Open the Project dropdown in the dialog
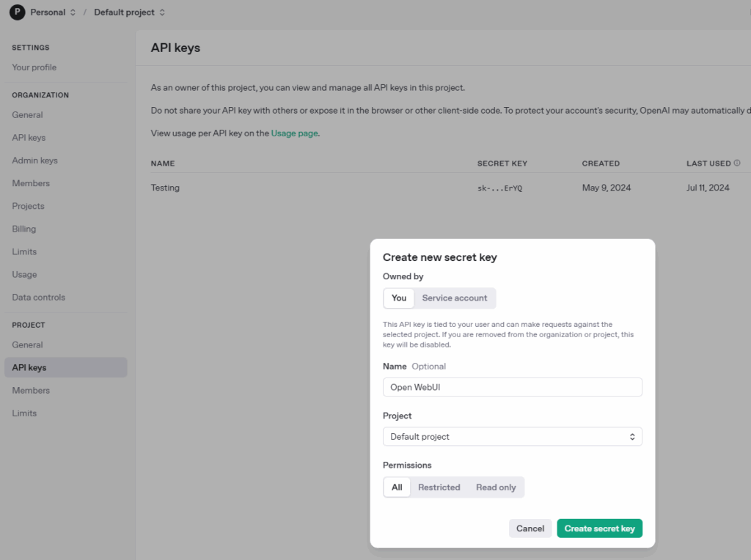The width and height of the screenshot is (751, 560). [512, 437]
